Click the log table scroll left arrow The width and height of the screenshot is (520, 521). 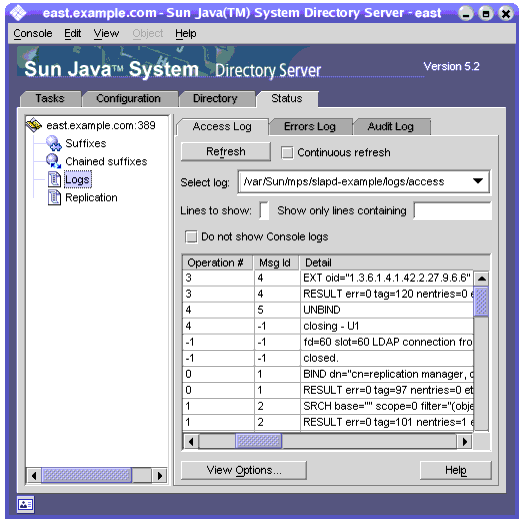191,442
